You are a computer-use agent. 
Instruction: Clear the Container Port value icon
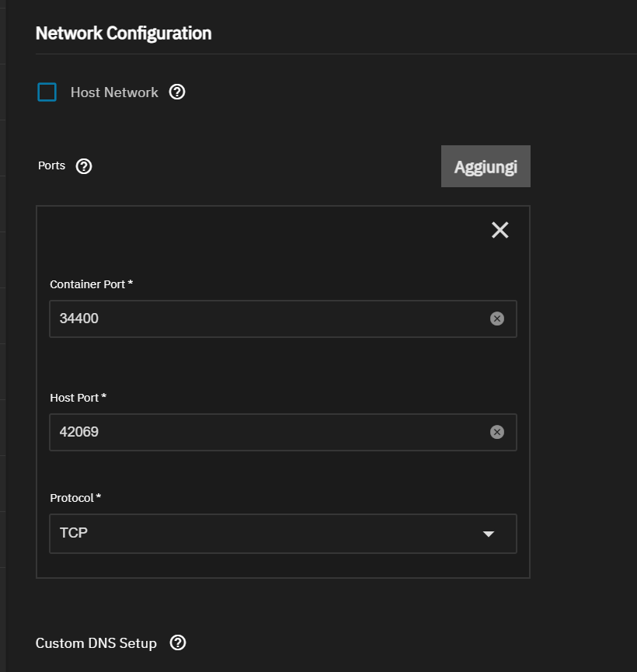tap(497, 319)
